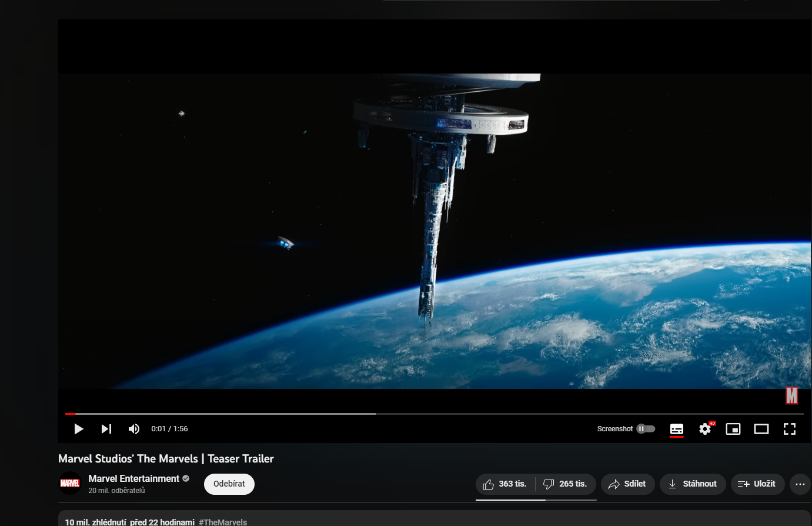The height and width of the screenshot is (526, 812).
Task: Click Stáhnout to download the video
Action: [693, 484]
